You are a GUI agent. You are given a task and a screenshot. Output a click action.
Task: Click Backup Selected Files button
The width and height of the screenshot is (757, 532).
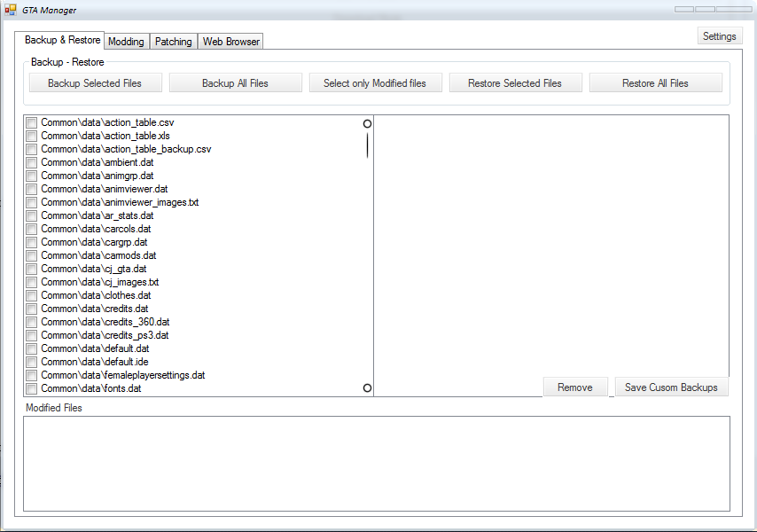(95, 83)
